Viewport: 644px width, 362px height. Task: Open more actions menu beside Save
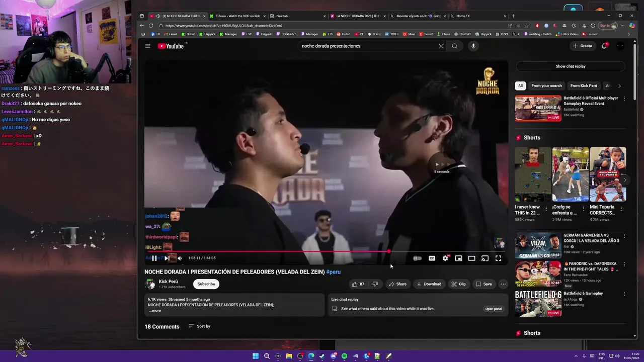pyautogui.click(x=503, y=284)
